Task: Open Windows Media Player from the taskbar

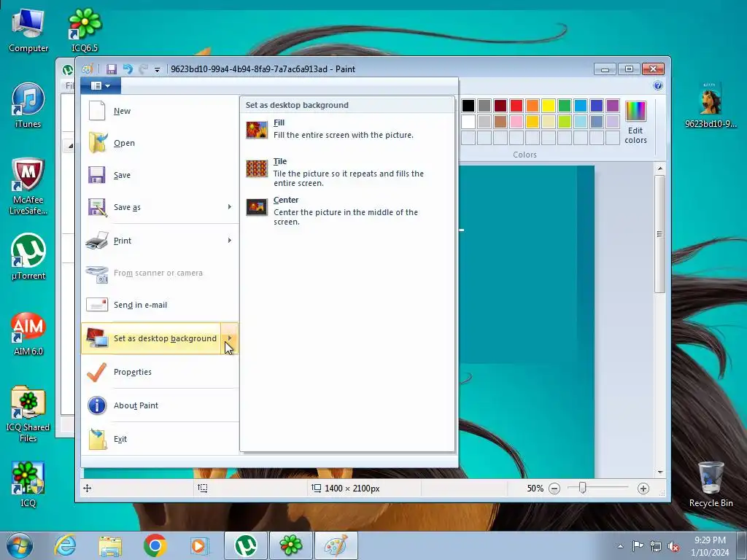Action: pos(199,545)
